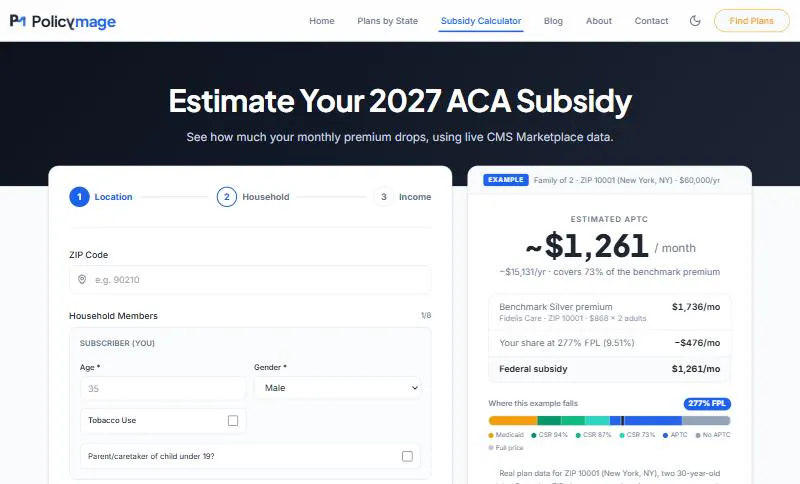Click the location pin icon in the ZIP field
Image resolution: width=800 pixels, height=484 pixels.
(x=82, y=279)
